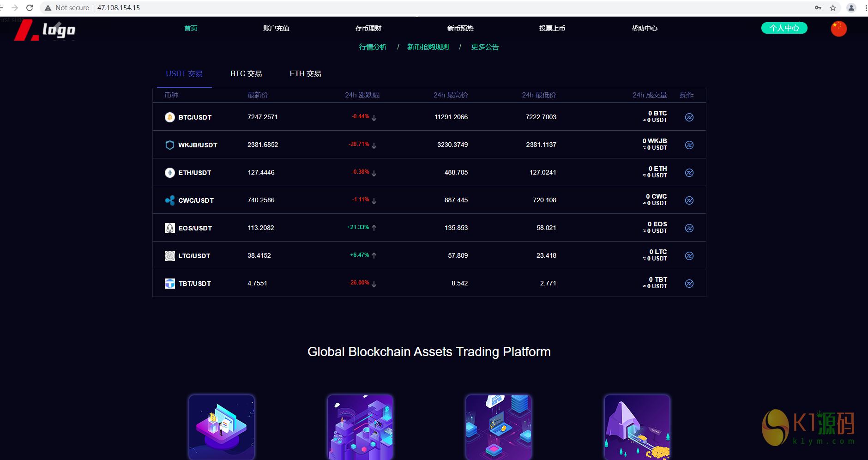Click the 24h 最高价 column header

(451, 95)
